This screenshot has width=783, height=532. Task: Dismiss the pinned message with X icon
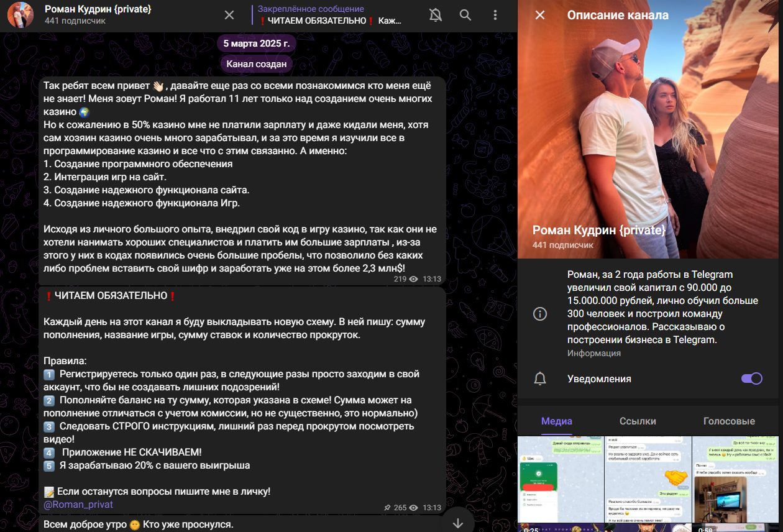point(229,15)
